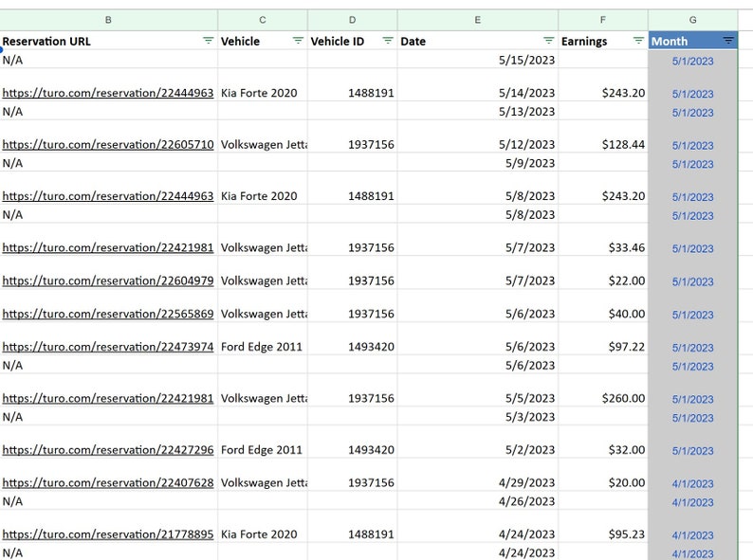The height and width of the screenshot is (560, 753).
Task: Select the 5/13/2023 date cell
Action: click(x=478, y=111)
